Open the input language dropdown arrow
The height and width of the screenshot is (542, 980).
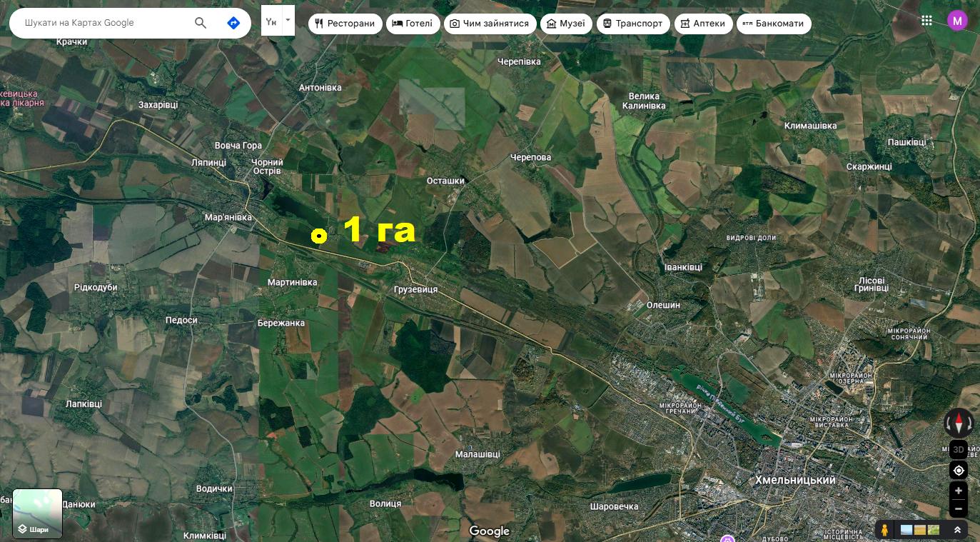(288, 20)
